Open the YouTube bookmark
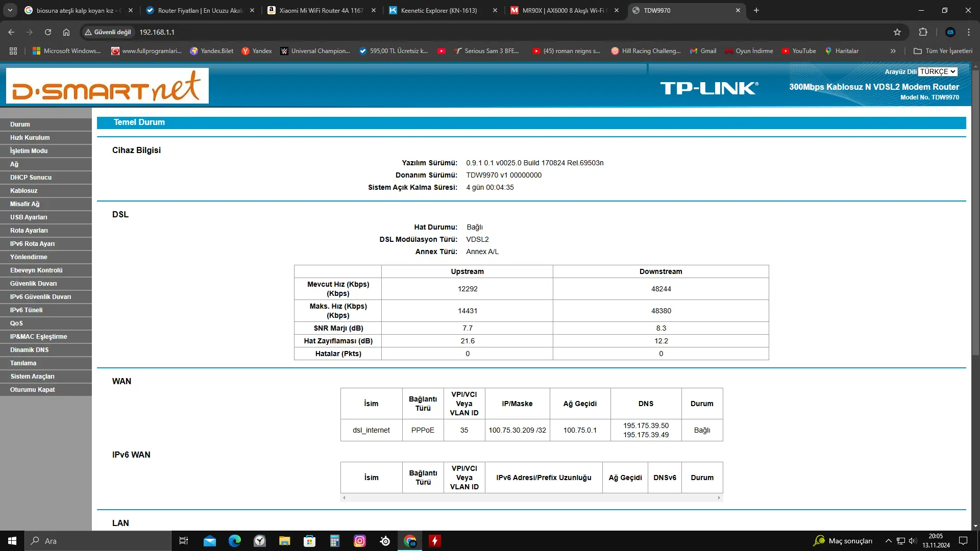Image resolution: width=980 pixels, height=551 pixels. click(x=799, y=51)
